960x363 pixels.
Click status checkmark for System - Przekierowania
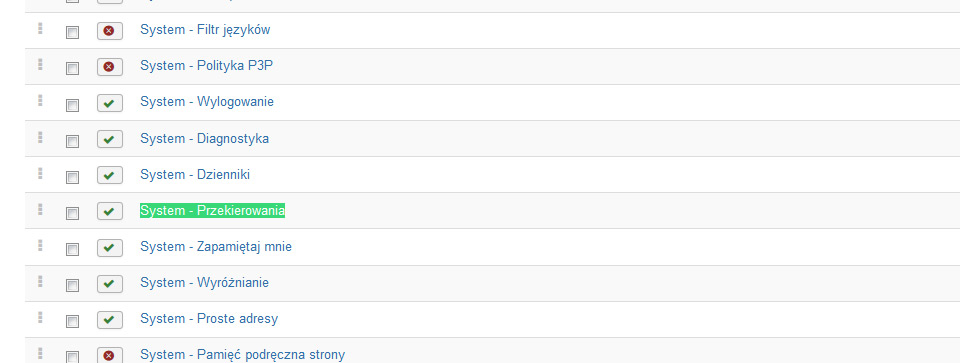pyautogui.click(x=110, y=211)
